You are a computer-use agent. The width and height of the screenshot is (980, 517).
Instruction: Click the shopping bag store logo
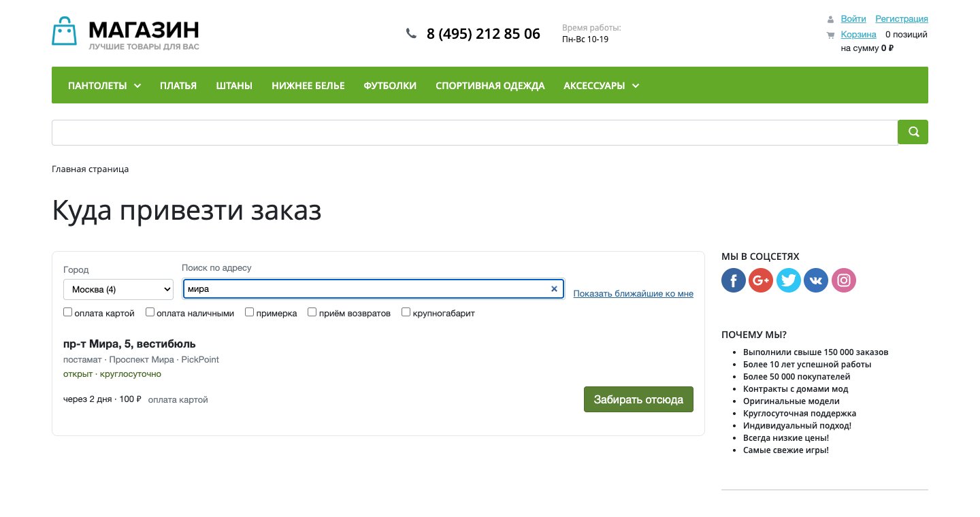(x=65, y=31)
